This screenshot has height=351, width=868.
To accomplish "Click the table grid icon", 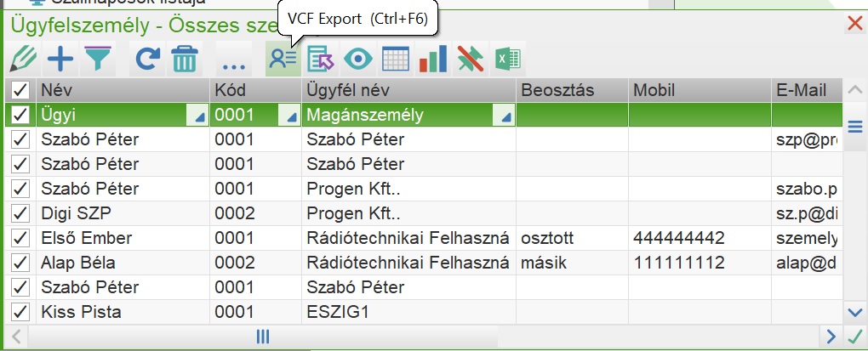I will 396,59.
